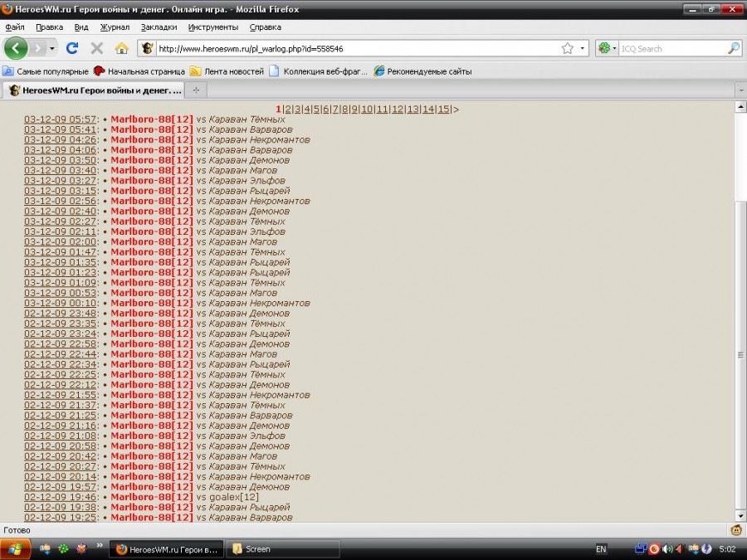Click the URL address field
Viewport: 747px width, 560px height.
click(x=357, y=49)
